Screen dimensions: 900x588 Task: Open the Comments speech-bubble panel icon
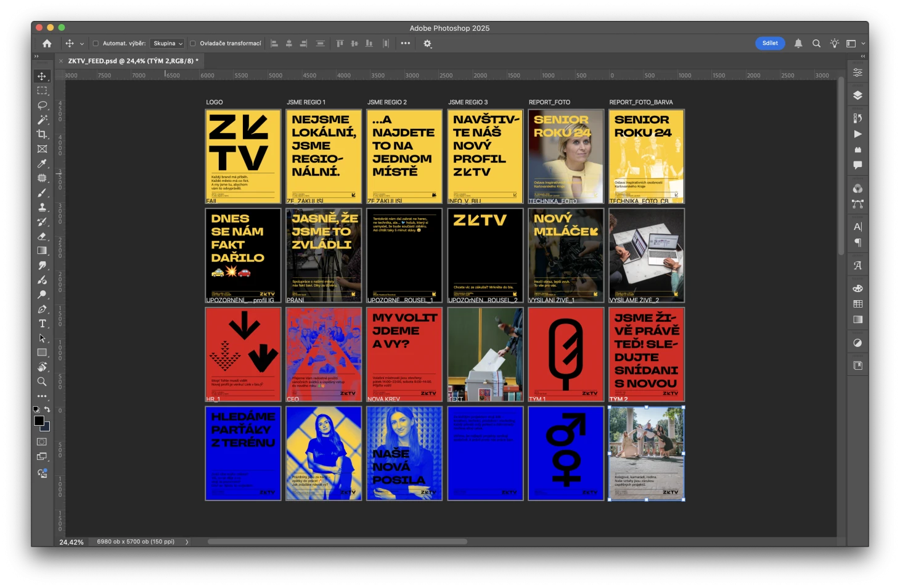pos(857,165)
